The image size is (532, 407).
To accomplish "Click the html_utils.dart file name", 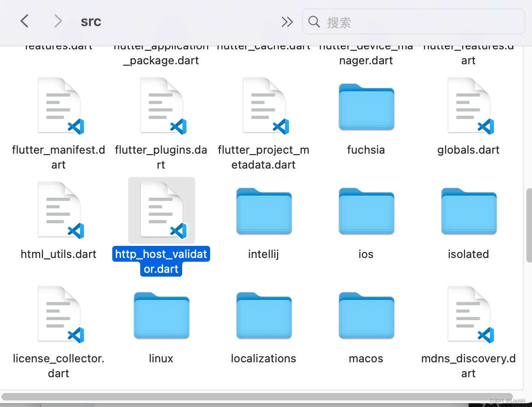I will (58, 254).
